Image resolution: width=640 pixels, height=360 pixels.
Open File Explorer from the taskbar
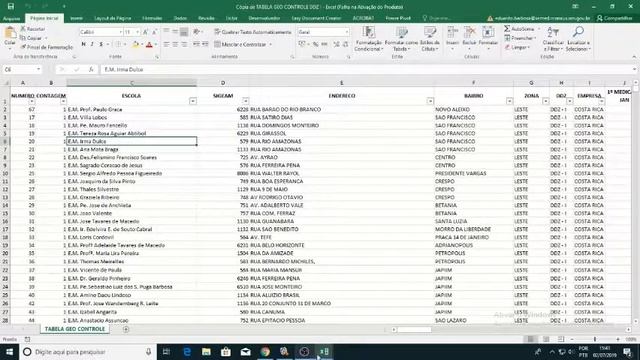tap(206, 351)
